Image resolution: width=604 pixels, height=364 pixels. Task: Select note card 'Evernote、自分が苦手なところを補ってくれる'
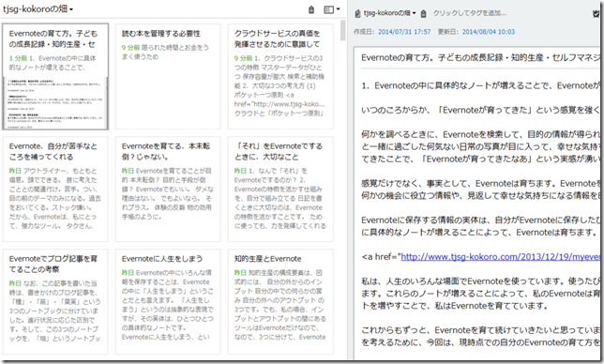point(55,189)
